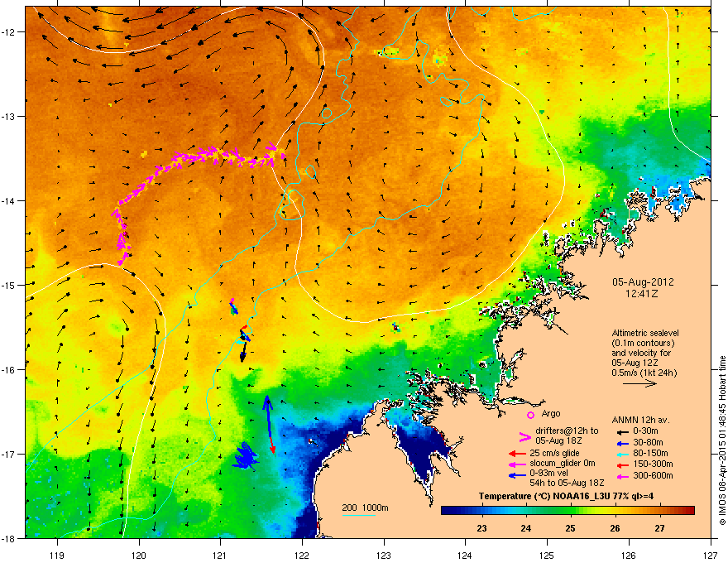728x563 pixels.
Task: Click the '0.5m/s (1kt 24h)' scale text
Action: point(644,373)
